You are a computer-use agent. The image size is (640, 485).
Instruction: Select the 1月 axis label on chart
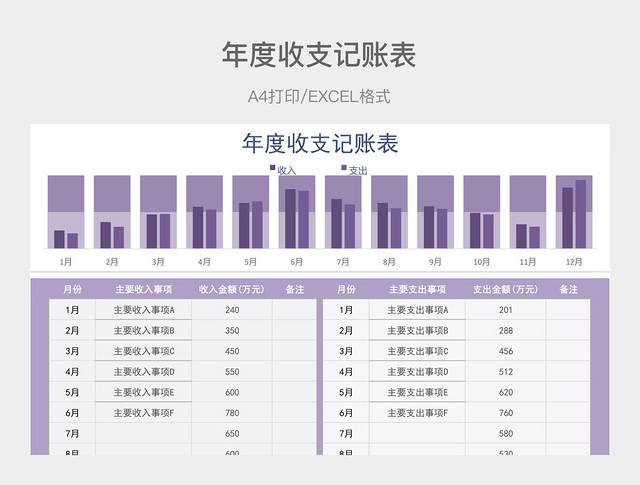pyautogui.click(x=66, y=262)
